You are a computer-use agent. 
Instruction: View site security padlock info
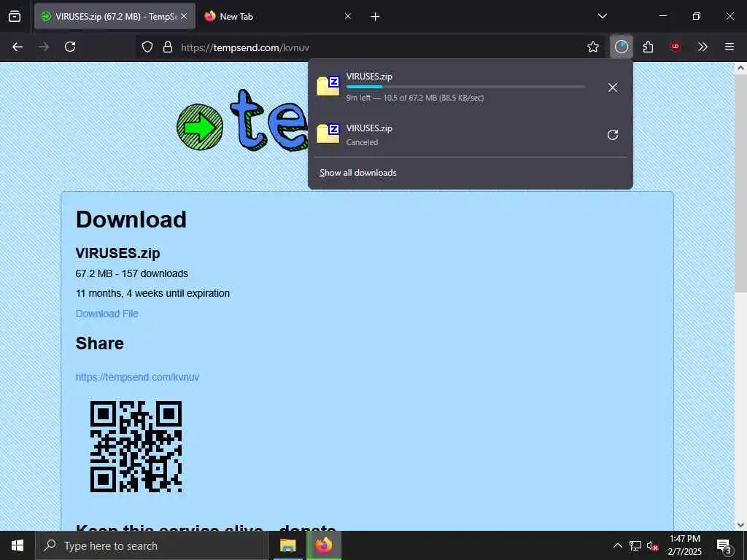click(168, 47)
